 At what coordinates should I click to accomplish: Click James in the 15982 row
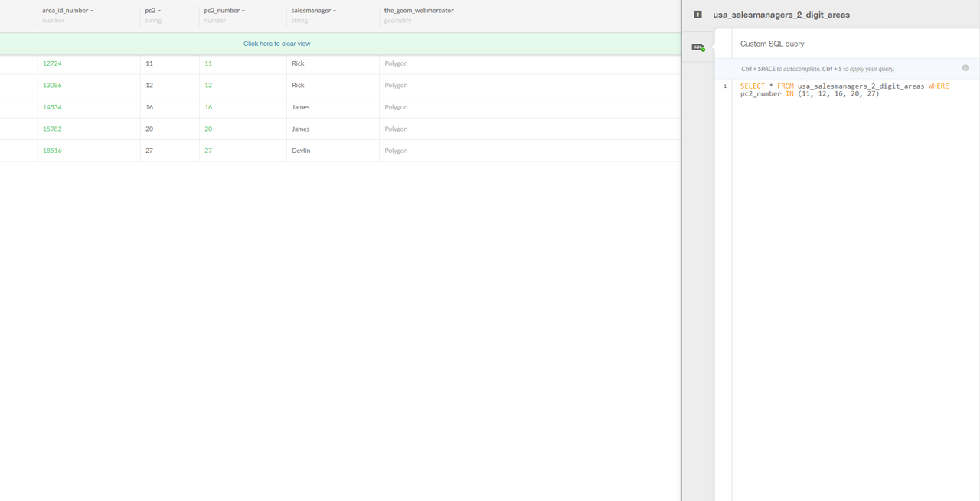301,129
